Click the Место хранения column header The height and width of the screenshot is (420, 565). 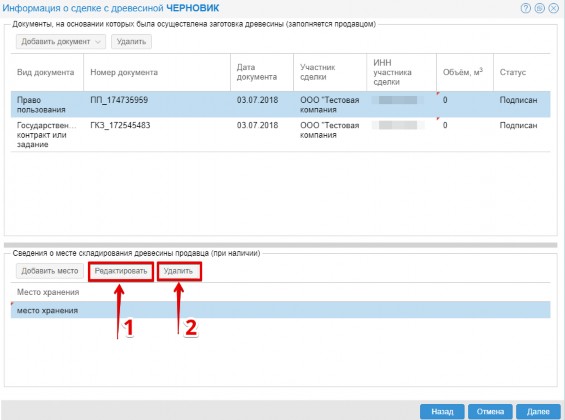48,292
